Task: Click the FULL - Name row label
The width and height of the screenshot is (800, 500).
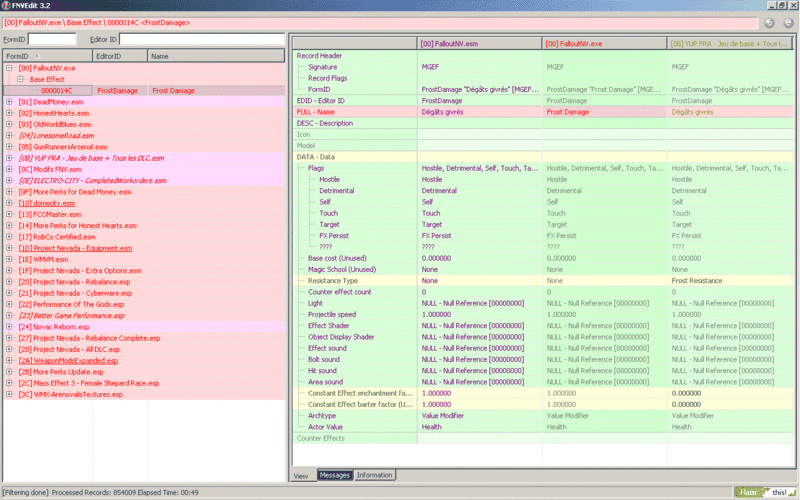Action: [x=315, y=112]
